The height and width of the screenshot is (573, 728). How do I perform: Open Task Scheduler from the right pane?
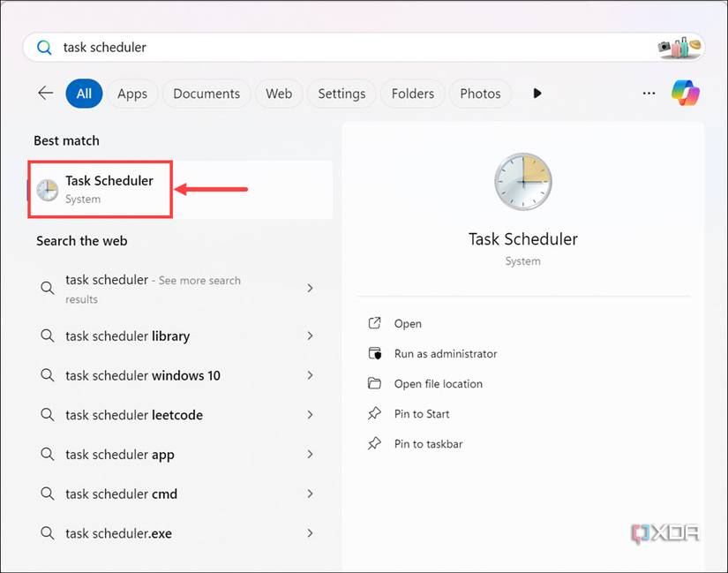[x=408, y=323]
